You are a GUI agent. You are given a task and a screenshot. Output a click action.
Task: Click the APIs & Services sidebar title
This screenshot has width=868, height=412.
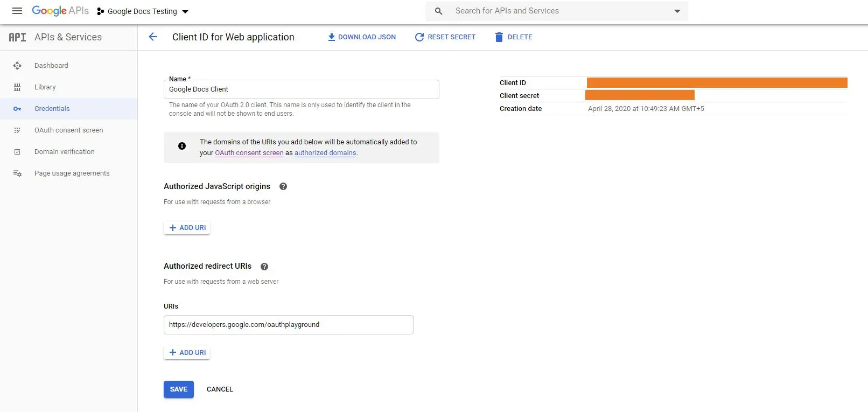(x=68, y=37)
